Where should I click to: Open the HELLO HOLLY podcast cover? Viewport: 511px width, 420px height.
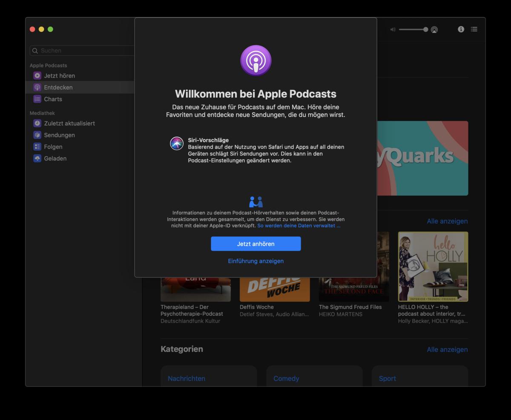[x=433, y=266]
